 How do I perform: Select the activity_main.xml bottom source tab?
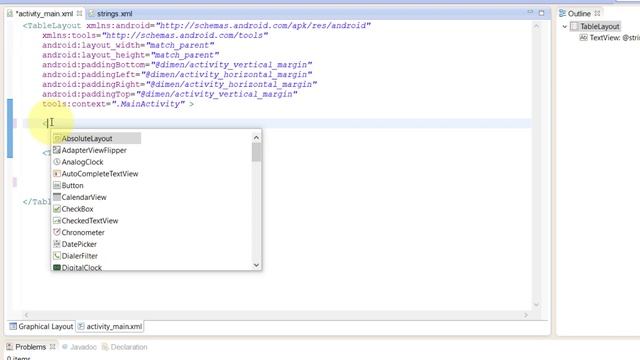pyautogui.click(x=110, y=327)
